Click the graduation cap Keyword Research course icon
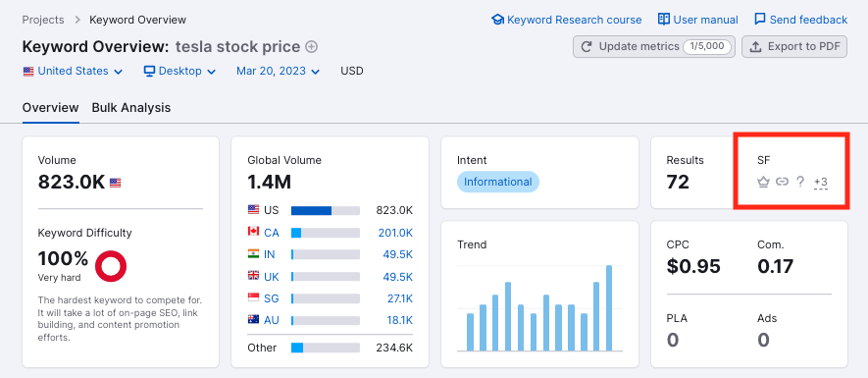 click(497, 20)
